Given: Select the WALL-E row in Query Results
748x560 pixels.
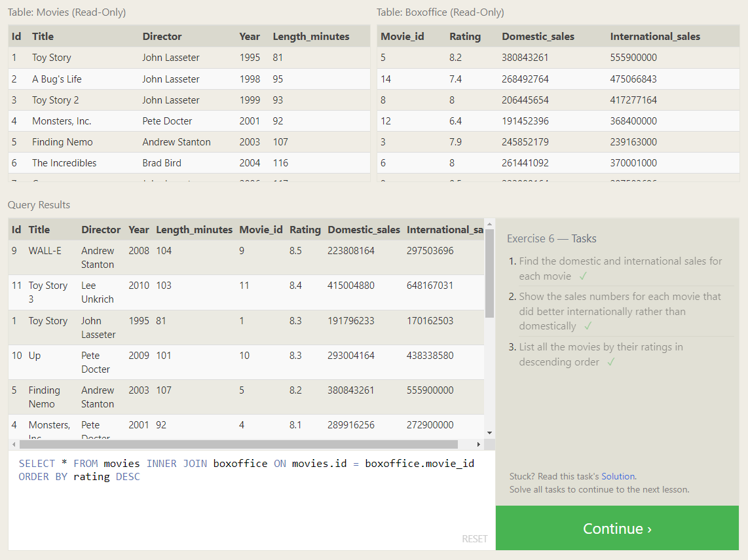Looking at the screenshot, I should coord(246,257).
